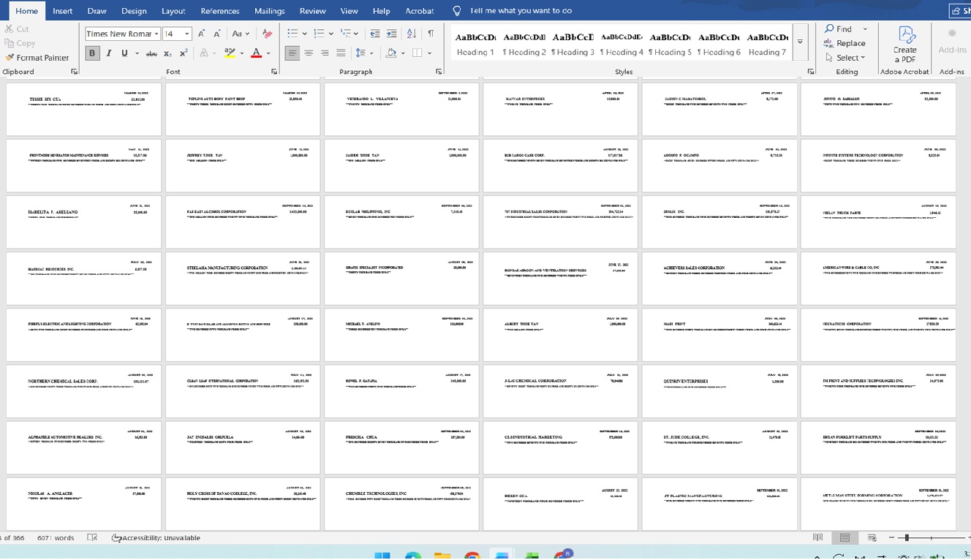This screenshot has width=971, height=560.
Task: Apply the Heading 1 style
Action: coord(475,44)
